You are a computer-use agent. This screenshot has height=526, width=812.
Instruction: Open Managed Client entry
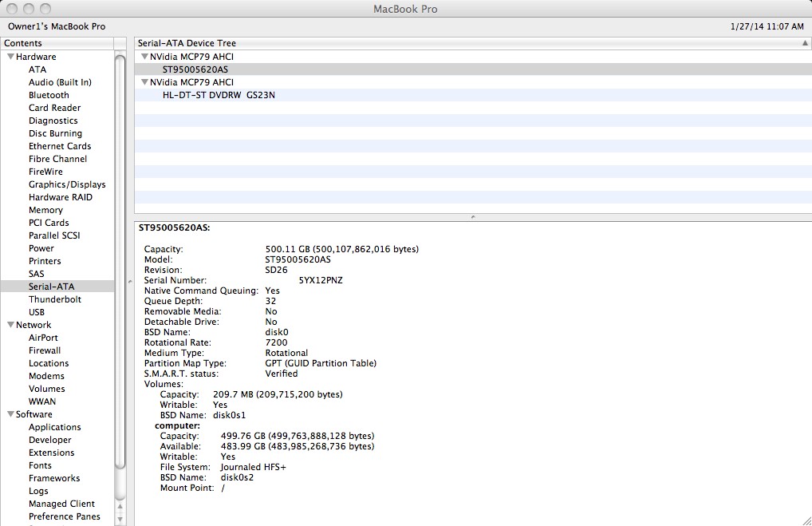61,504
